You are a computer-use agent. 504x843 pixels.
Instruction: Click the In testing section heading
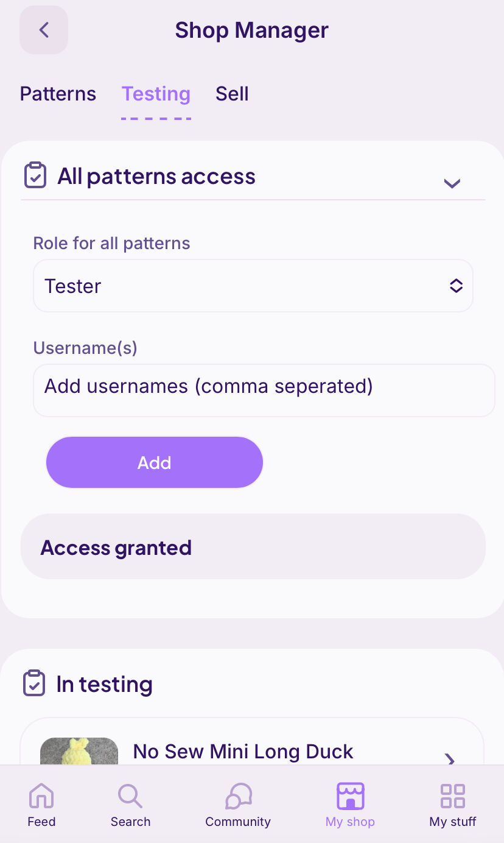(104, 684)
